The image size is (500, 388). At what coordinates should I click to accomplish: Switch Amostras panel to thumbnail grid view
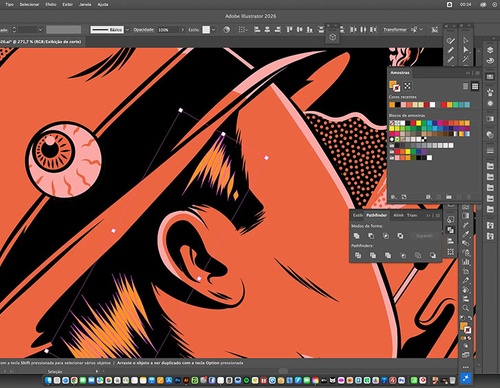click(x=475, y=86)
